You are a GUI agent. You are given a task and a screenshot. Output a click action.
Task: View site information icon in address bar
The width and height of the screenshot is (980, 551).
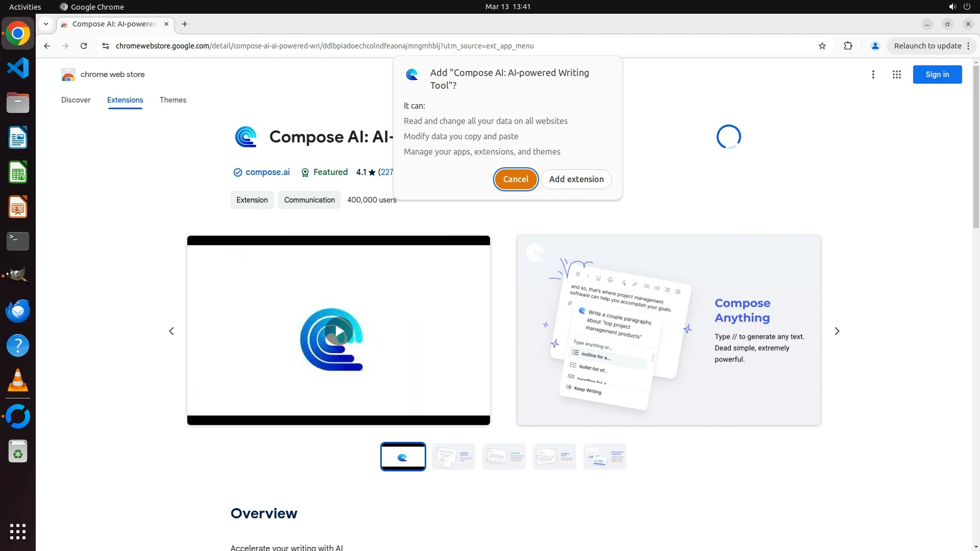[x=106, y=46]
